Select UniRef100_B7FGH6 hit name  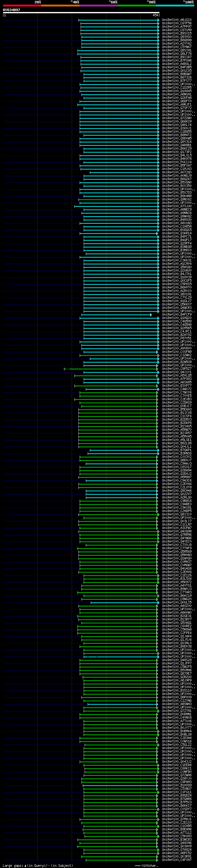177,60
